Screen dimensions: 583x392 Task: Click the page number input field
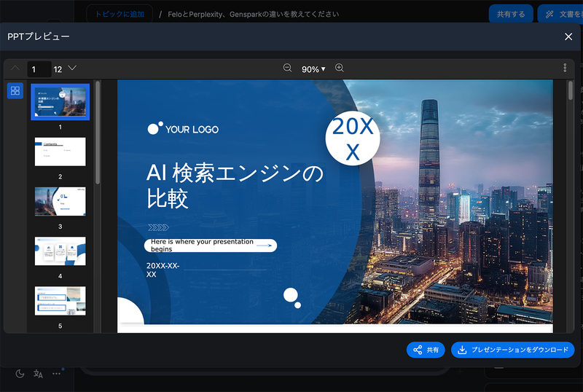click(39, 69)
